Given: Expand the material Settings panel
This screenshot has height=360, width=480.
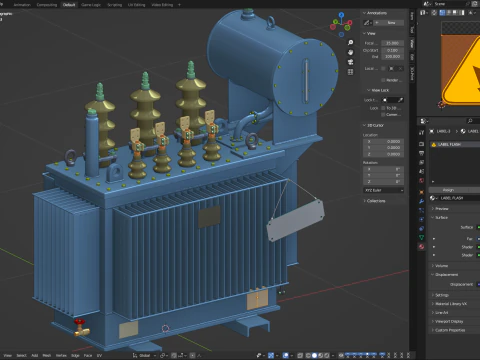Looking at the screenshot, I should [440, 295].
